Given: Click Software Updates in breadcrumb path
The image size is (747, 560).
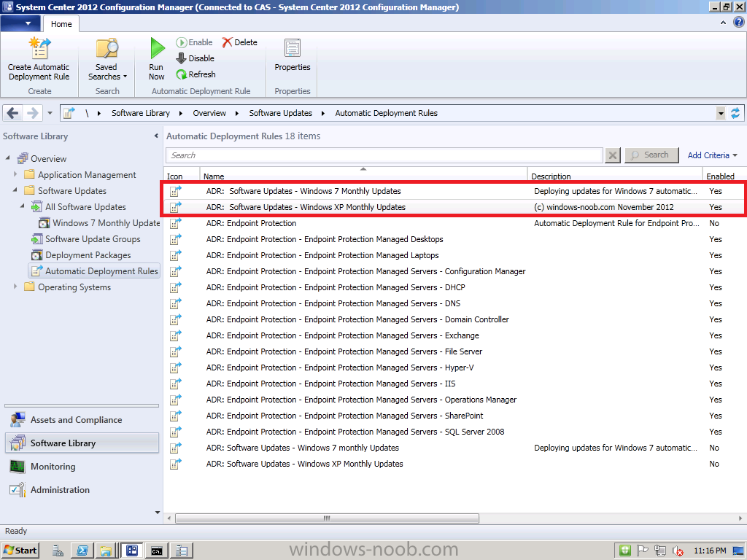Looking at the screenshot, I should (x=281, y=113).
